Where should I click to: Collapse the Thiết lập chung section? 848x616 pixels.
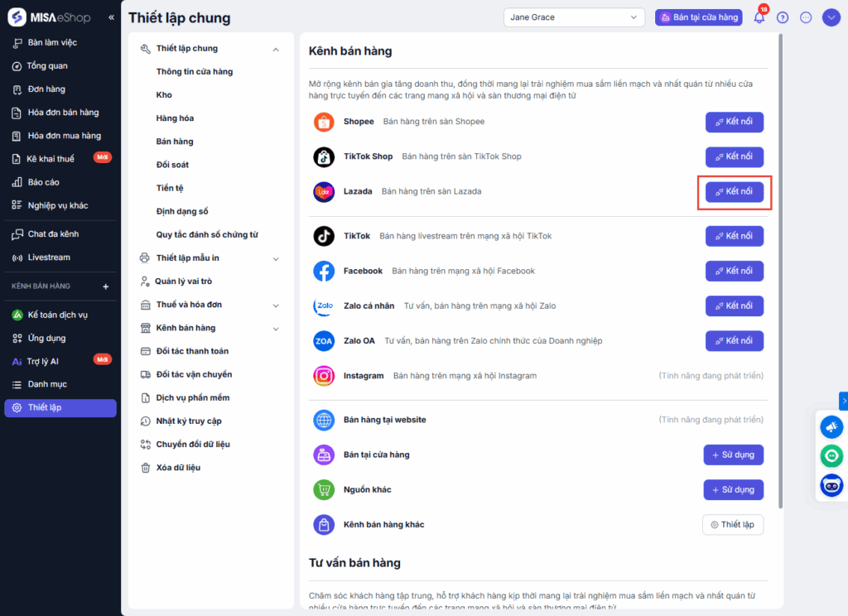276,49
